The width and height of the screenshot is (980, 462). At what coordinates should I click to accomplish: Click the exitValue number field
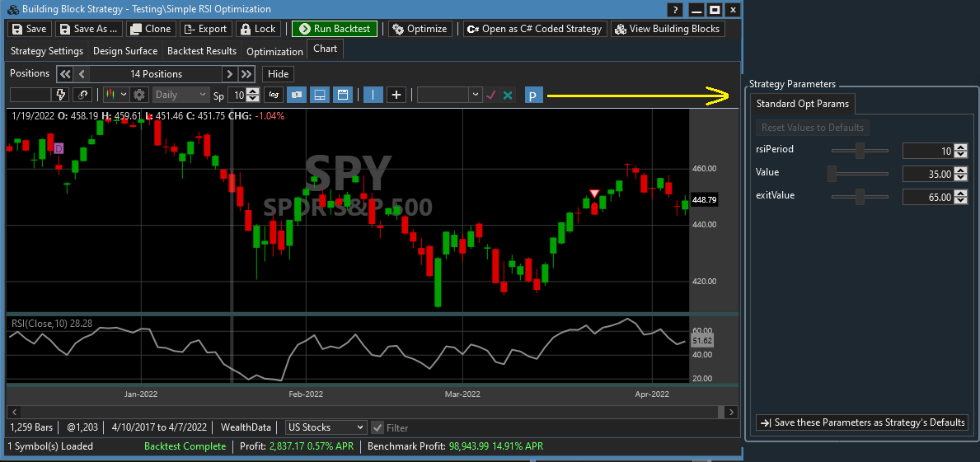click(x=928, y=197)
